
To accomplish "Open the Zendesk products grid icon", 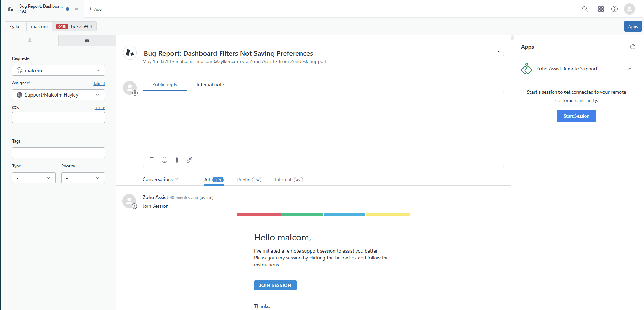I will (x=601, y=9).
